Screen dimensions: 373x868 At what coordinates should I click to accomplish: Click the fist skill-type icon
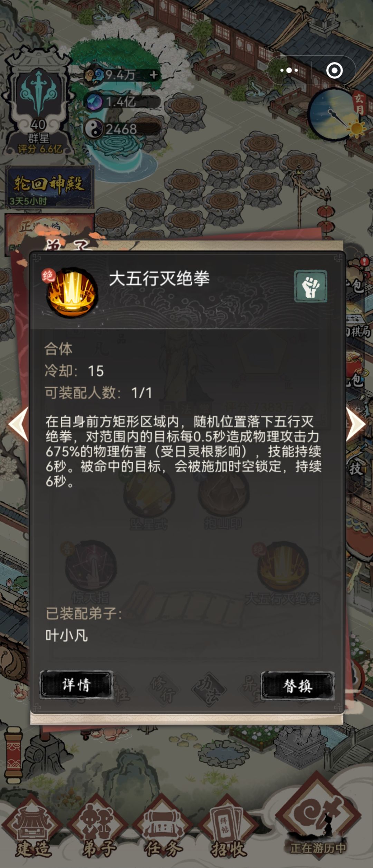point(310,286)
